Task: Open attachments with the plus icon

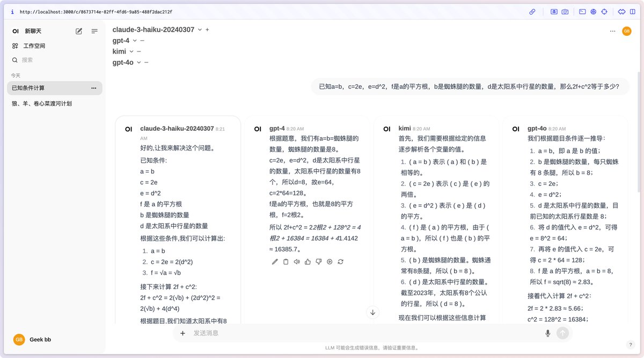Action: click(183, 333)
